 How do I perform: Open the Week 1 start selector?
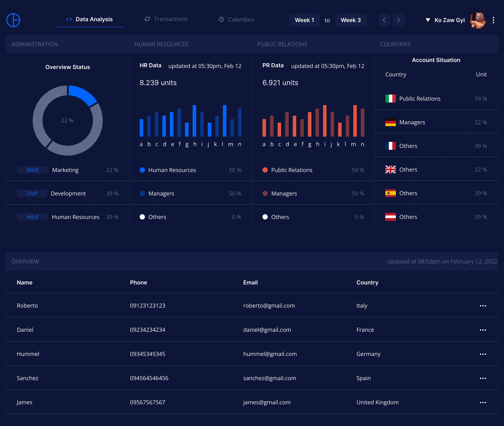[304, 20]
